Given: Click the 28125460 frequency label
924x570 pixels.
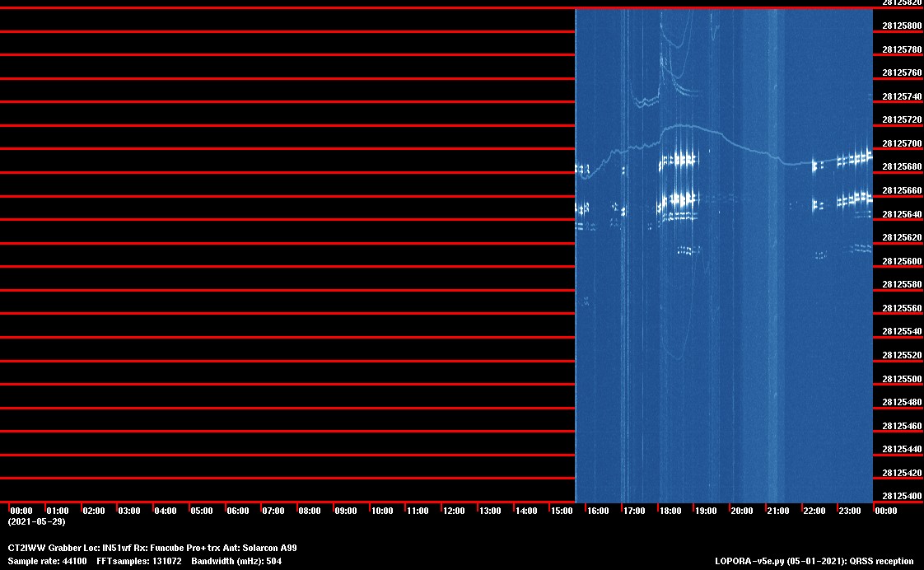Looking at the screenshot, I should [x=902, y=426].
